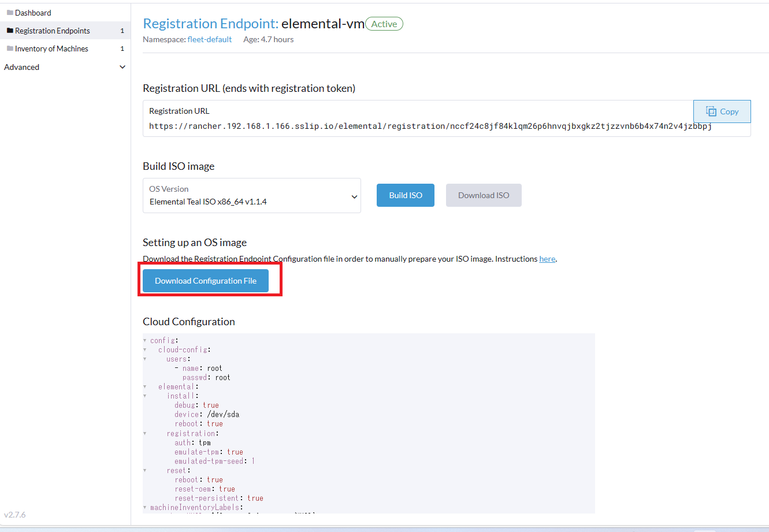Collapse the 'reset:' YAML node

click(145, 470)
